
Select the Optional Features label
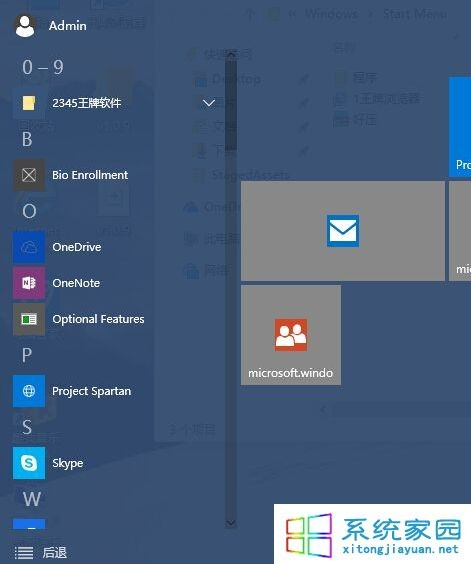[x=98, y=319]
